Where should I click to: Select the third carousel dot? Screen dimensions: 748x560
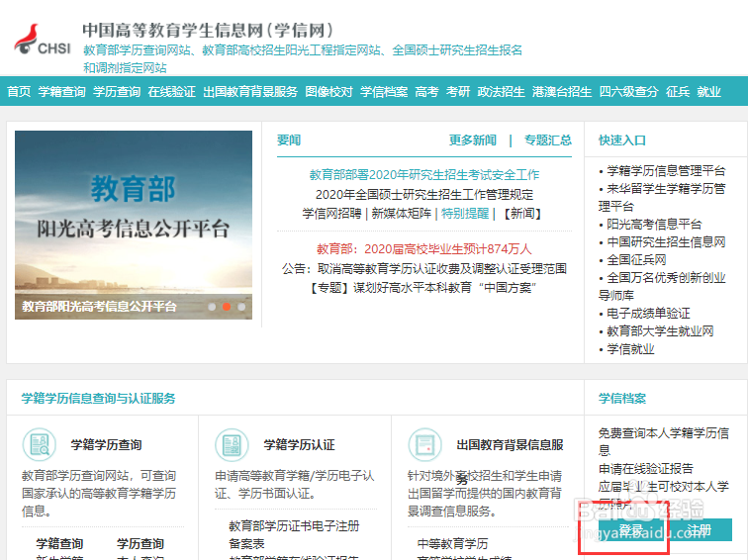[x=241, y=307]
